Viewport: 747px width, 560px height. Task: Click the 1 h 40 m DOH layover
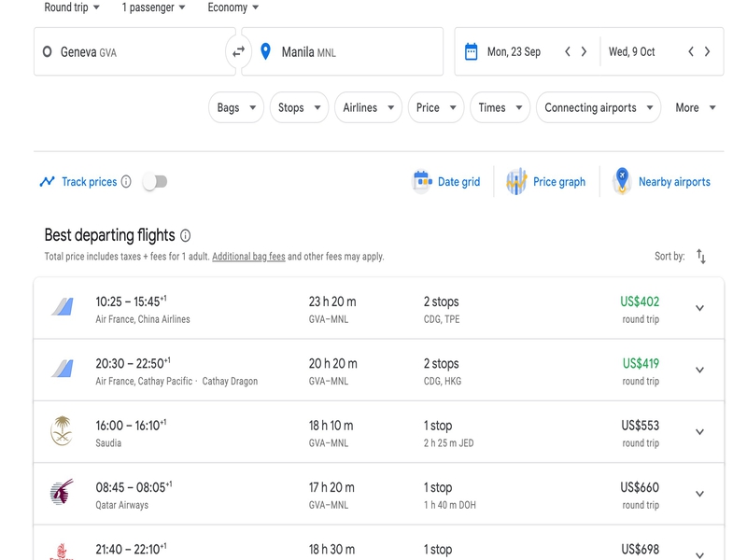point(450,505)
